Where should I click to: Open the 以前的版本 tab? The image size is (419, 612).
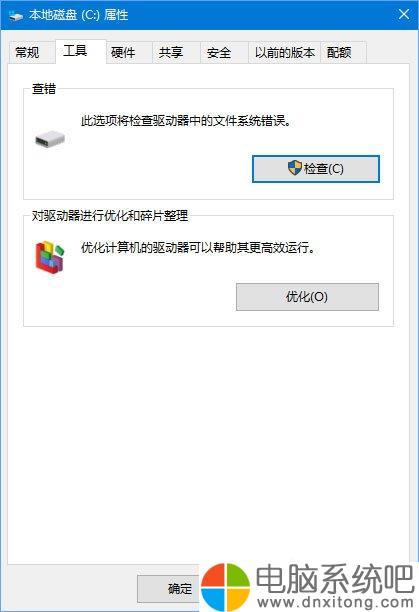[284, 52]
